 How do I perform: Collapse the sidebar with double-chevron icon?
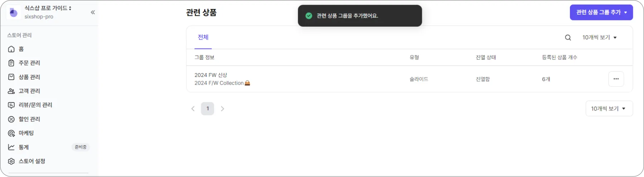pos(93,12)
